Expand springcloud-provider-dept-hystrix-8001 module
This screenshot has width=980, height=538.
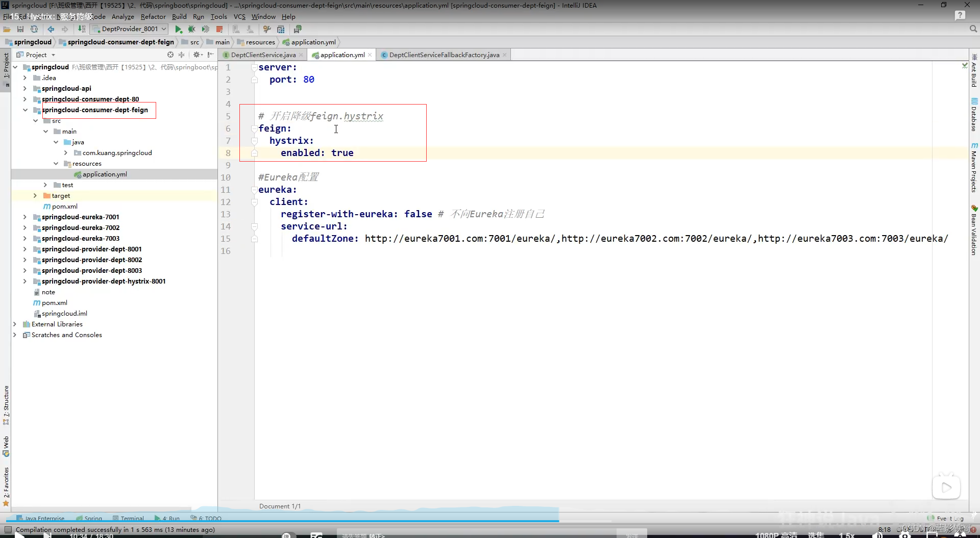click(x=24, y=281)
